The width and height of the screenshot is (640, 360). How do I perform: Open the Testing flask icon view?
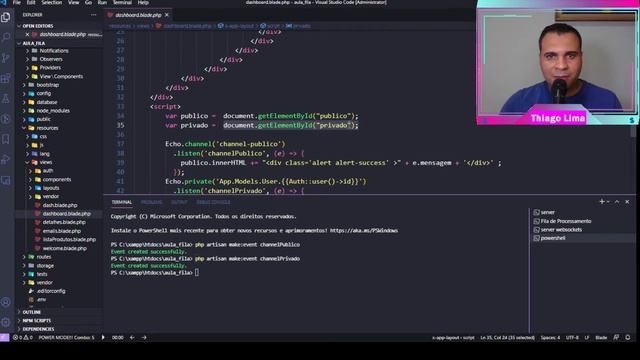(6, 98)
